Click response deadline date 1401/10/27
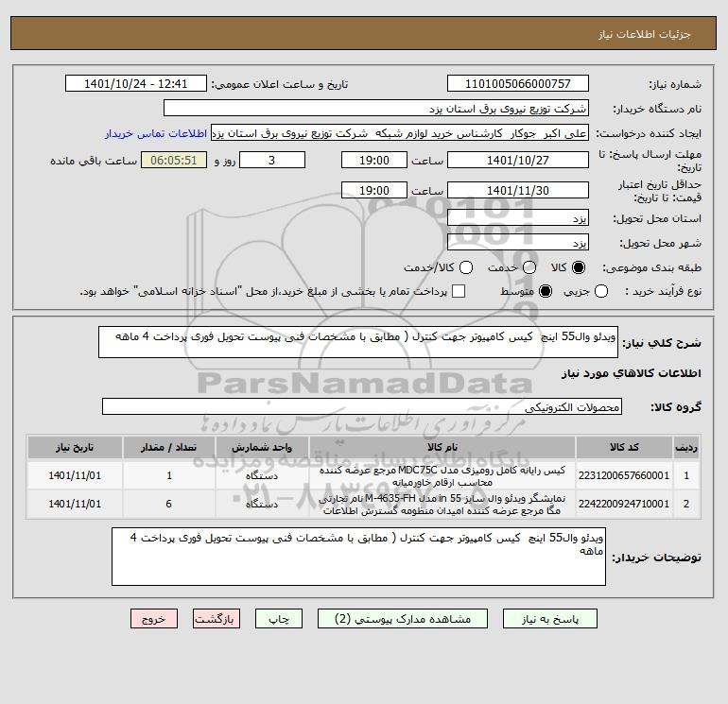The width and height of the screenshot is (728, 704). (518, 160)
